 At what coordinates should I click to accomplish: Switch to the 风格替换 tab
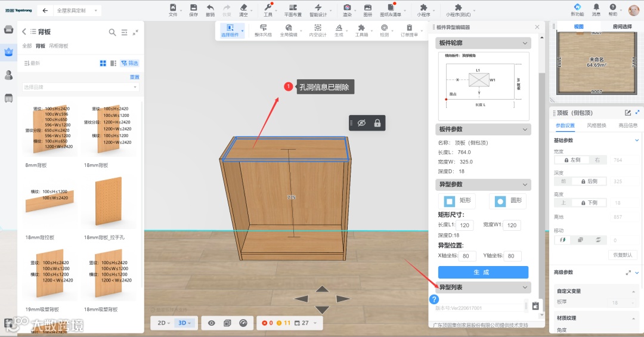596,125
